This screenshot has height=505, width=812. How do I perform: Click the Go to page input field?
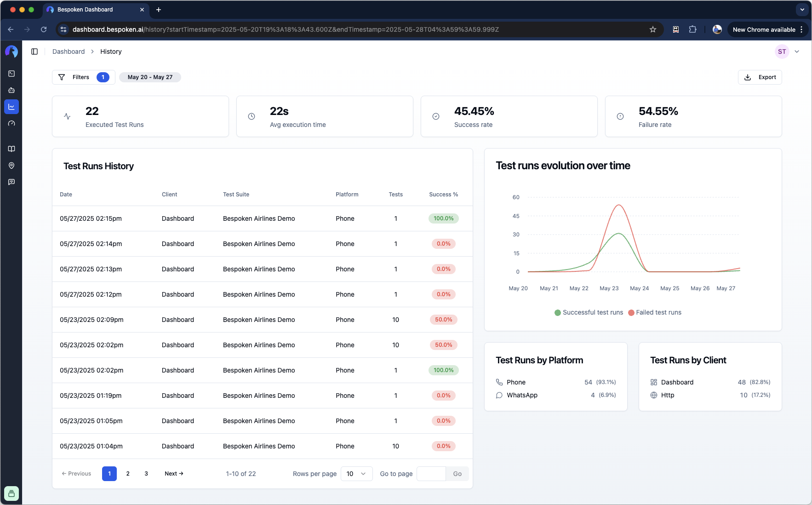431,474
